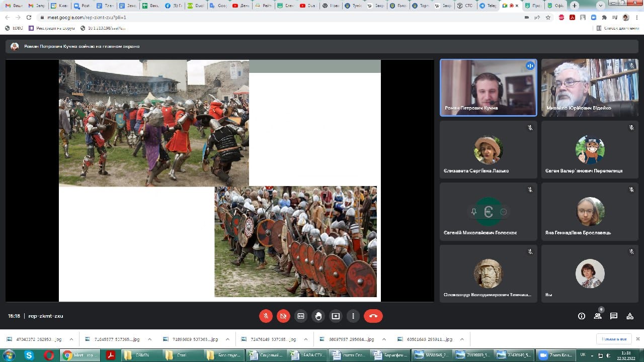Raise hand in the meeting

(318, 316)
